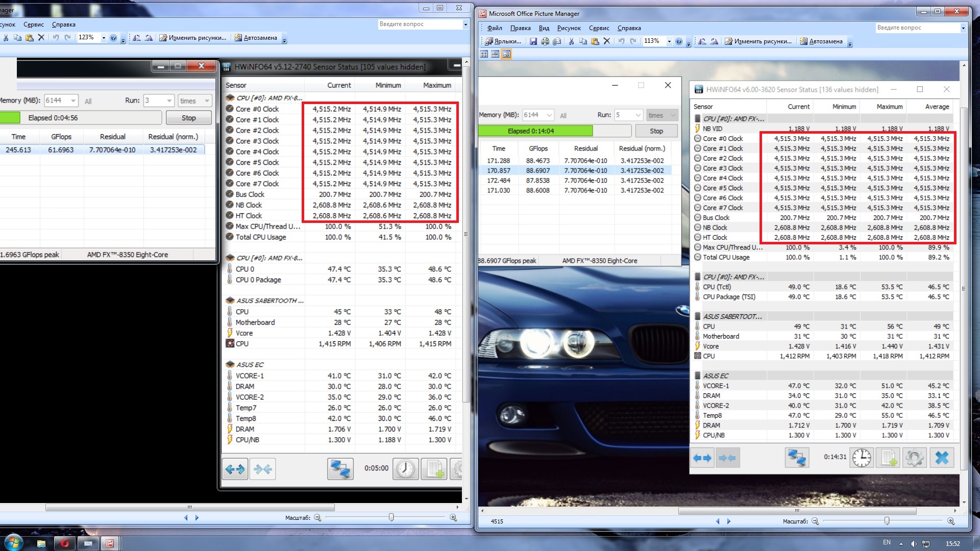980x551 pixels.
Task: Open the 113% zoom dropdown
Action: click(669, 41)
